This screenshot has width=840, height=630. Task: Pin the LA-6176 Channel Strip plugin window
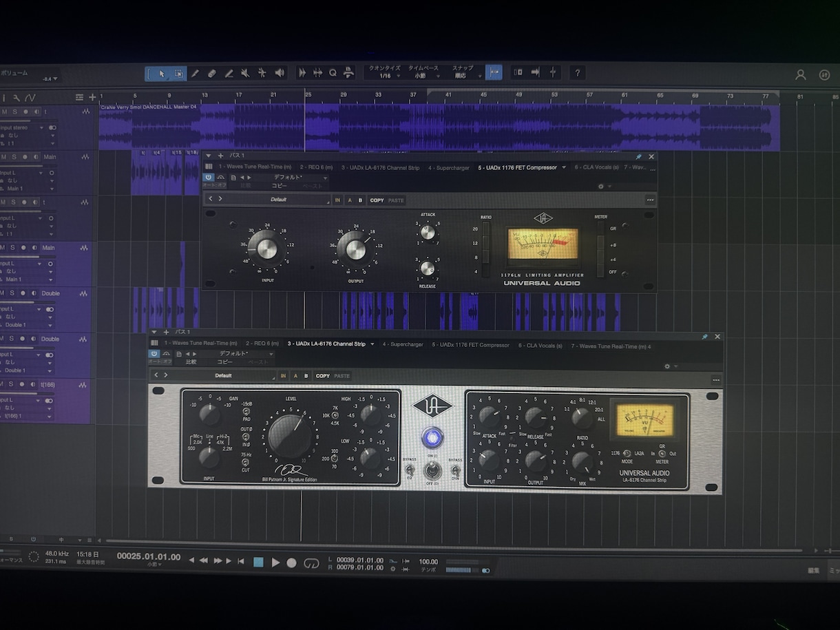click(x=704, y=337)
